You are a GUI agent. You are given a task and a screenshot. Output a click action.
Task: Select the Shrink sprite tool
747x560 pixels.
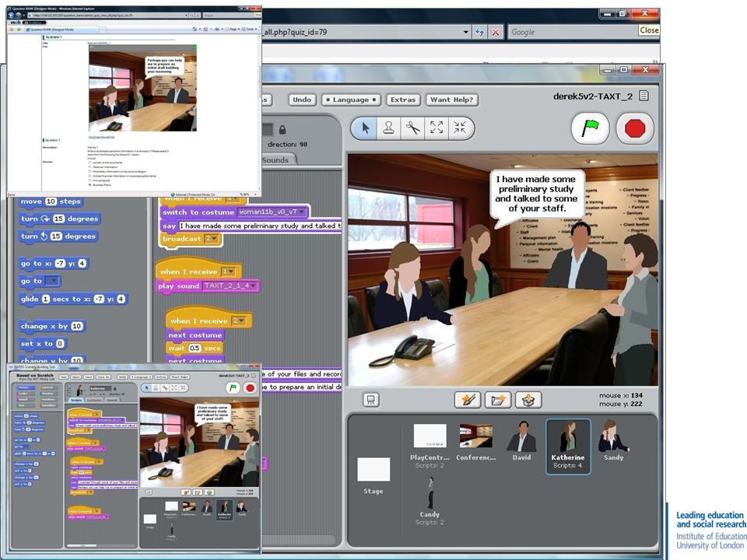pos(460,128)
